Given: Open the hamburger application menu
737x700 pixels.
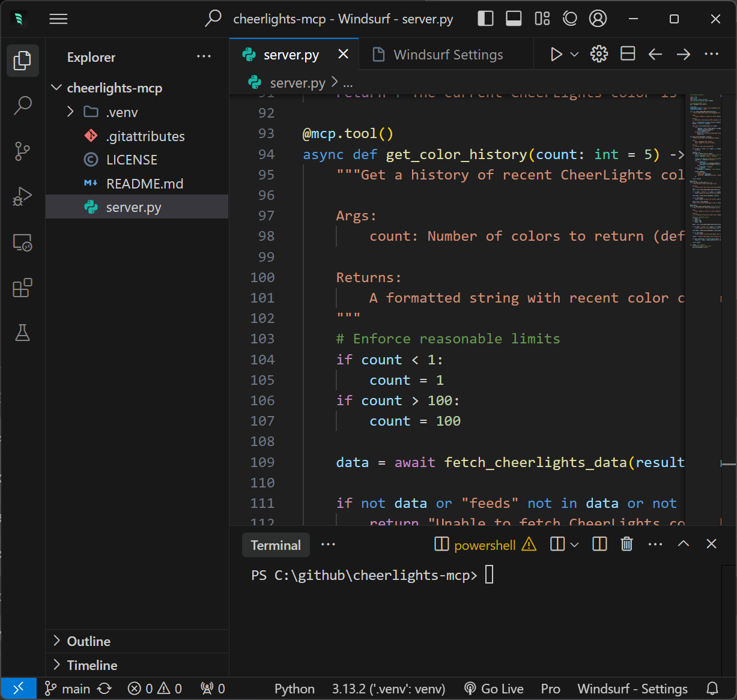Looking at the screenshot, I should coord(58,19).
